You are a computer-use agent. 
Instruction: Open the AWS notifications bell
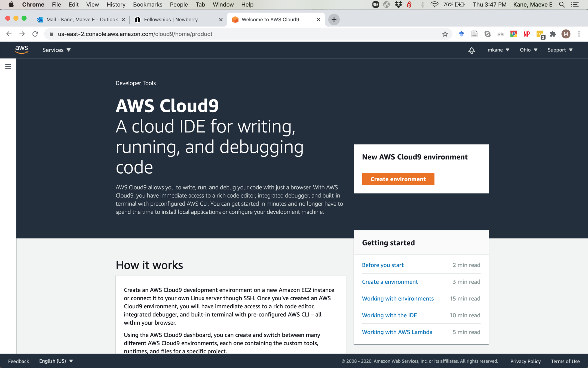coord(471,50)
